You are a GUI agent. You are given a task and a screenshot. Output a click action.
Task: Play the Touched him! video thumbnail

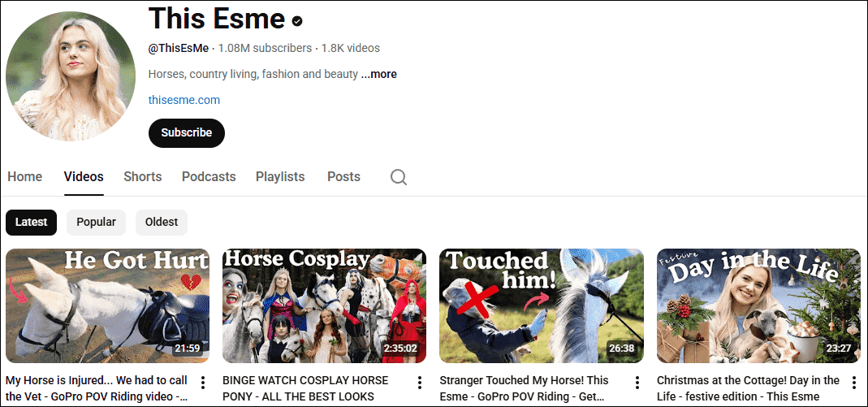pos(542,305)
